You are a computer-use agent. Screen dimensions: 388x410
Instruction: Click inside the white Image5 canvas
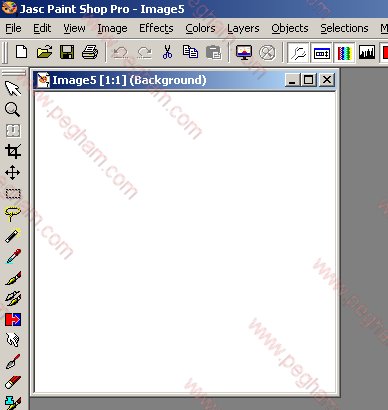[185, 242]
